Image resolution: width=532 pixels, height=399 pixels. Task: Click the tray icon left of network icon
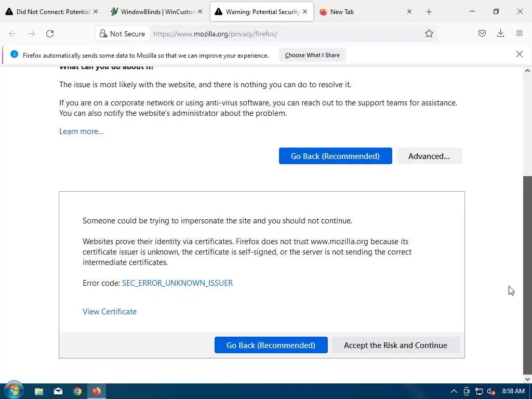467,391
